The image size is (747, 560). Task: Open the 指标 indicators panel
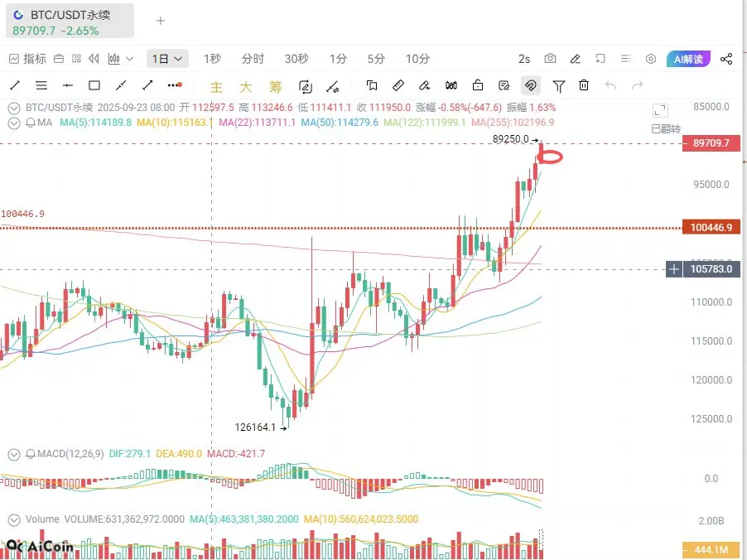[27, 59]
